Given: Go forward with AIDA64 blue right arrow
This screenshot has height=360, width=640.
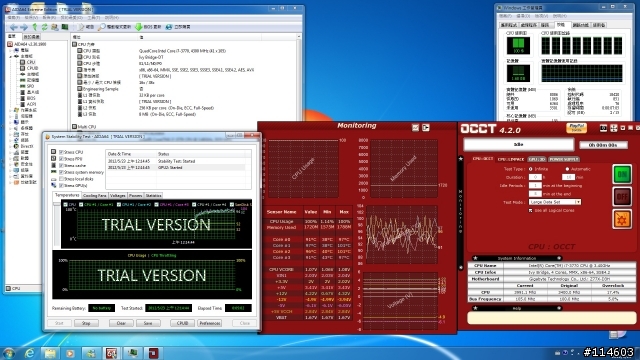Looking at the screenshot, I should (24, 27).
